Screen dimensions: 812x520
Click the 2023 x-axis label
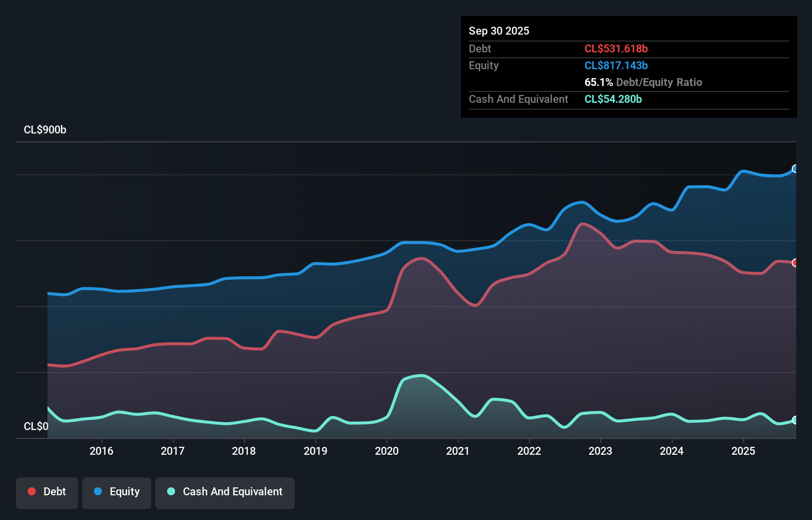point(600,451)
